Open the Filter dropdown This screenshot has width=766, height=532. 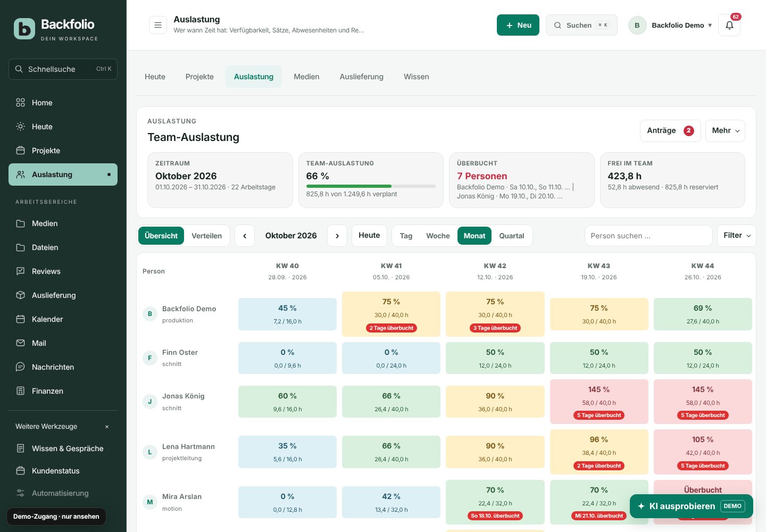pyautogui.click(x=737, y=236)
